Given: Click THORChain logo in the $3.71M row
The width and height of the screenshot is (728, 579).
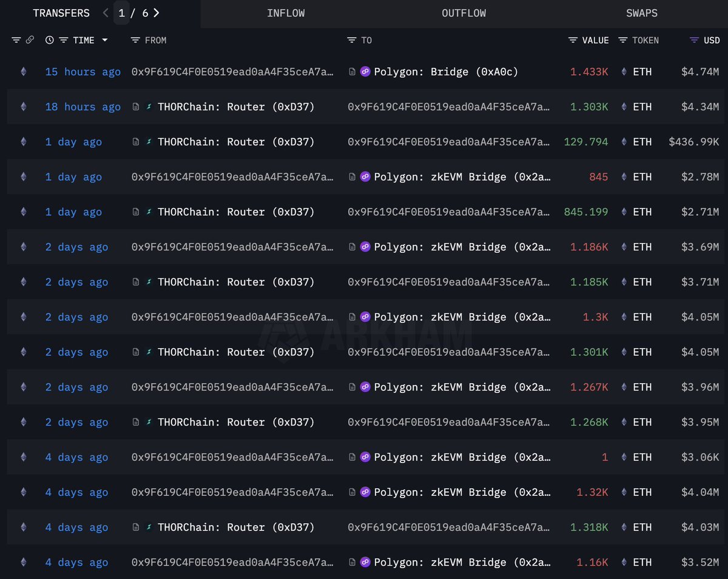Looking at the screenshot, I should coord(149,282).
